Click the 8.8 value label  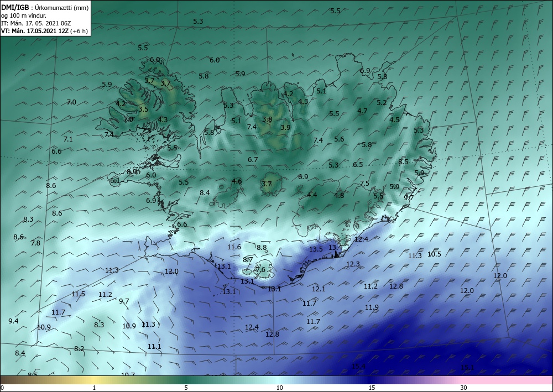(x=262, y=248)
